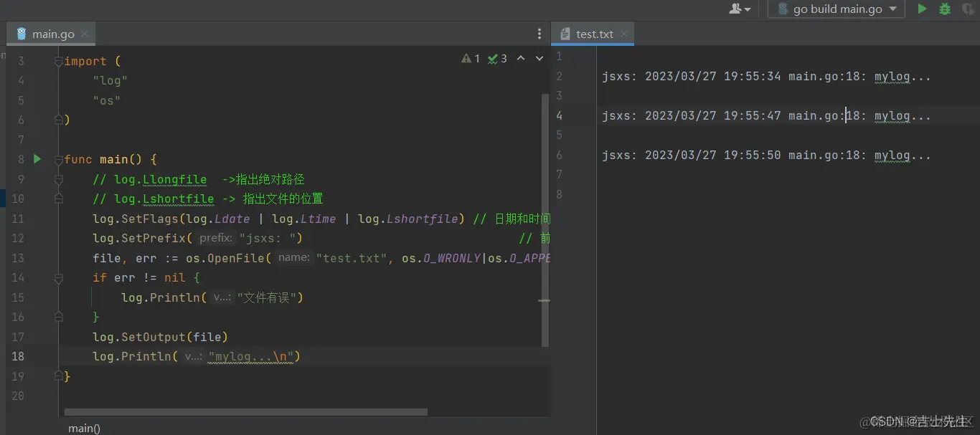
Task: Toggle the fold marker at import's closing parenthesis
Action: pyautogui.click(x=59, y=120)
